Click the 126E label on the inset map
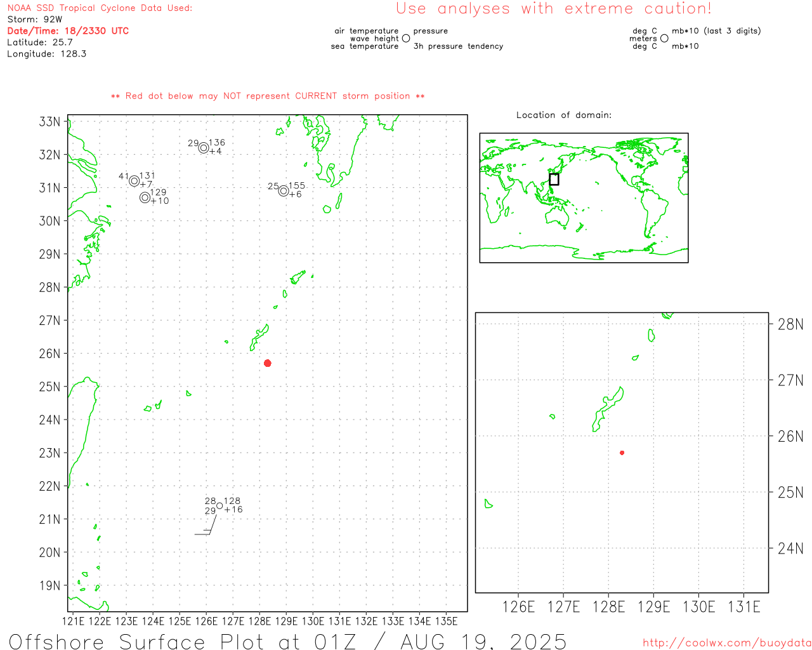 pos(518,607)
